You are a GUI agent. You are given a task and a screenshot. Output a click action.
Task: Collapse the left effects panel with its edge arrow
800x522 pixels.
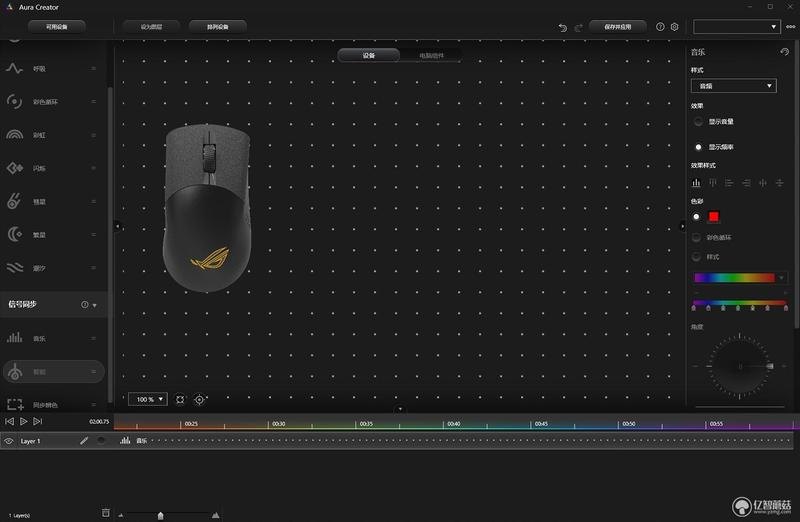coord(117,226)
